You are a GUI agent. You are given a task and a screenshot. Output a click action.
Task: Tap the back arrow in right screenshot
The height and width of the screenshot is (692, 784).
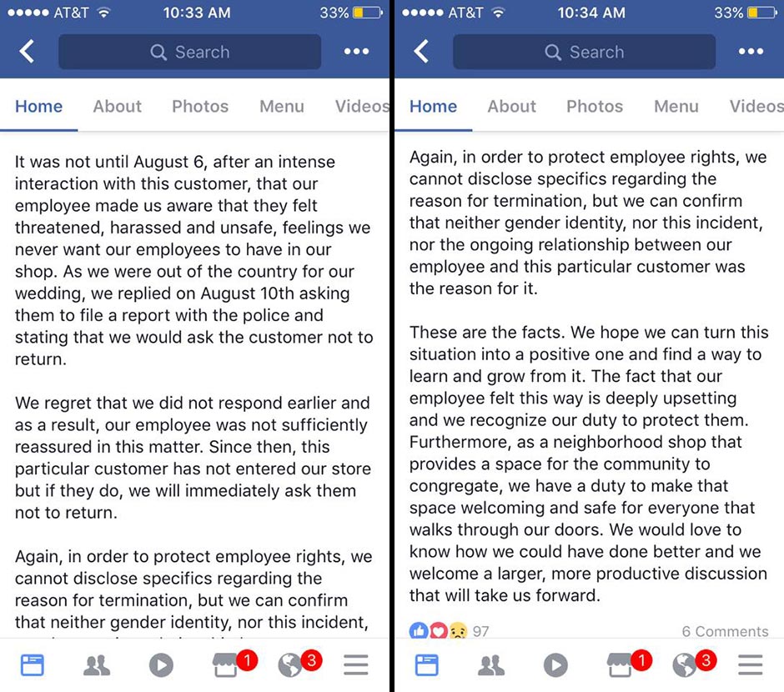pyautogui.click(x=422, y=52)
